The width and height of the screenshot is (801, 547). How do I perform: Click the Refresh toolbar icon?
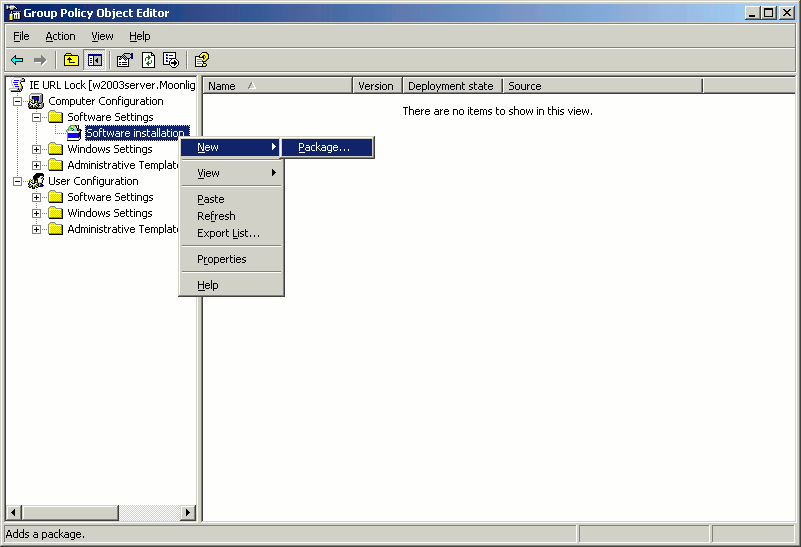coord(148,60)
